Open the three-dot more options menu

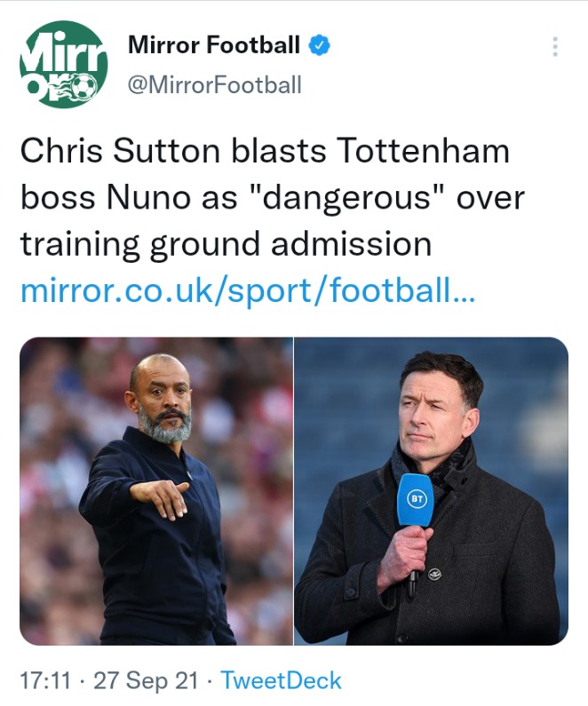(x=555, y=46)
